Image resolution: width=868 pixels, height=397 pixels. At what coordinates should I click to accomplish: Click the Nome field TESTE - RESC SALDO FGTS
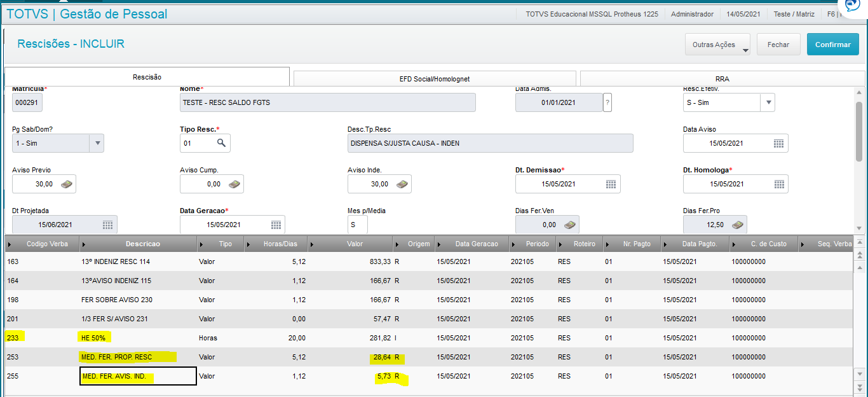tap(328, 102)
